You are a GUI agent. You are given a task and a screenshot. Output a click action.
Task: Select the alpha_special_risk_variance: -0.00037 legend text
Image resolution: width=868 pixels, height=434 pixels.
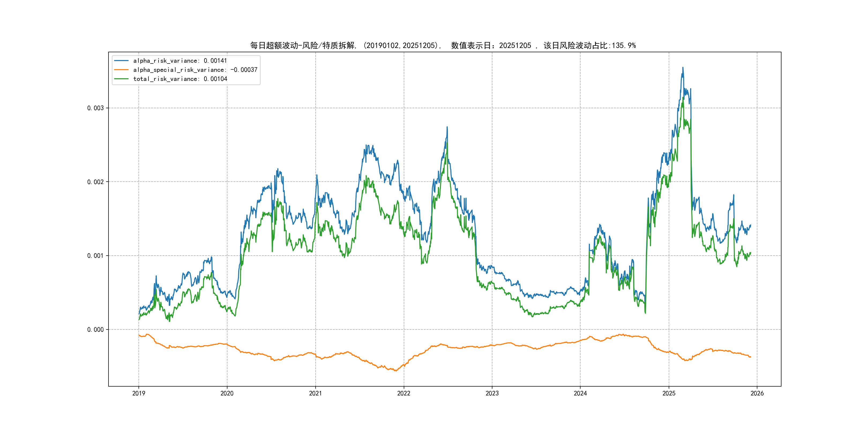[195, 70]
